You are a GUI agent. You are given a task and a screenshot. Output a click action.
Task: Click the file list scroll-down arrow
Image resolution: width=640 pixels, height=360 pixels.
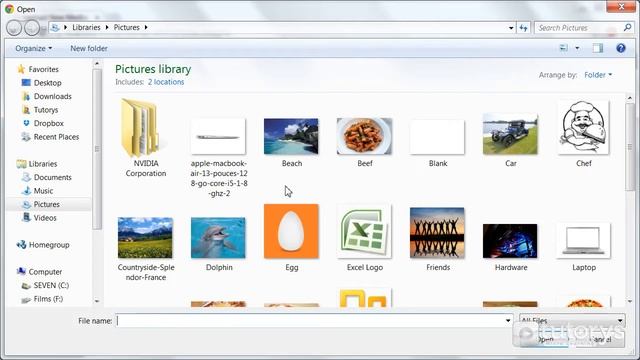630,301
